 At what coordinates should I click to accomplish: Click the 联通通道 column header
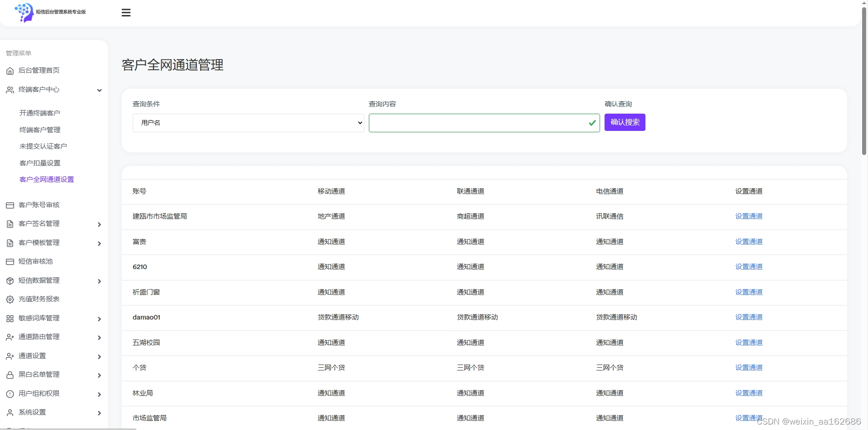pyautogui.click(x=470, y=191)
